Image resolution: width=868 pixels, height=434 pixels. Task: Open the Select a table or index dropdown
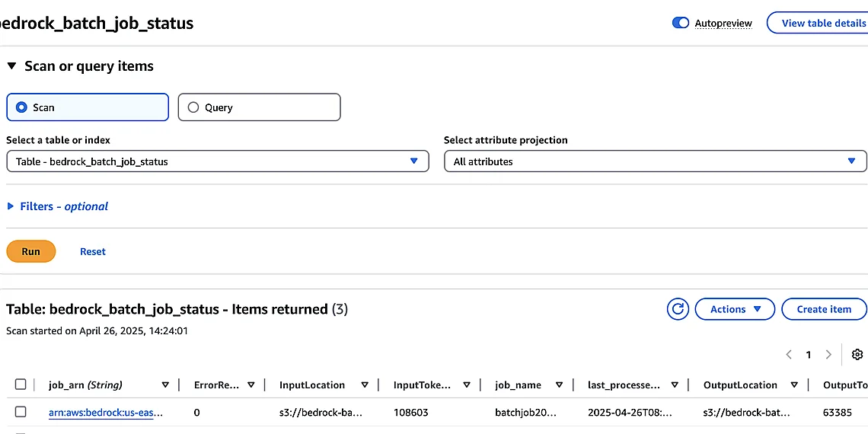click(218, 161)
